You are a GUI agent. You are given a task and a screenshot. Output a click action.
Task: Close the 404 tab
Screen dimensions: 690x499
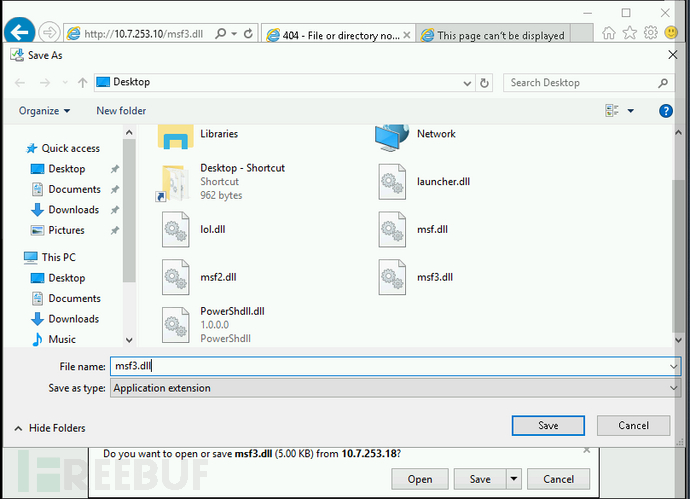point(407,35)
